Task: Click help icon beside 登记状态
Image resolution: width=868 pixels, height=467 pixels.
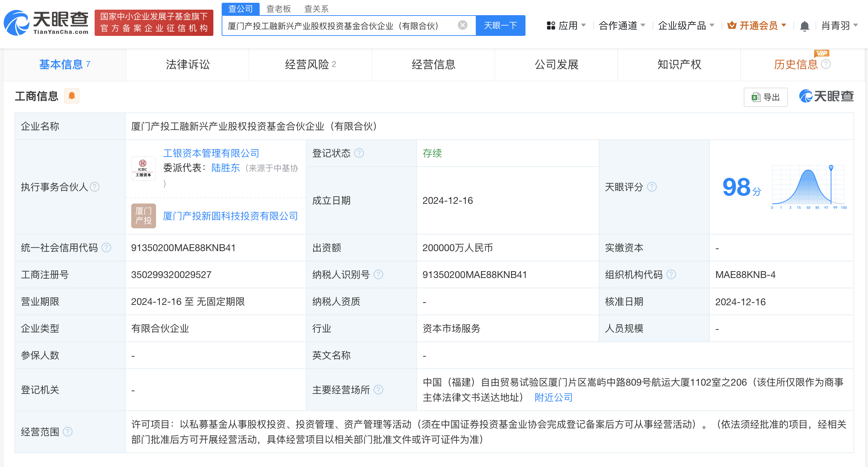Action: pos(359,153)
